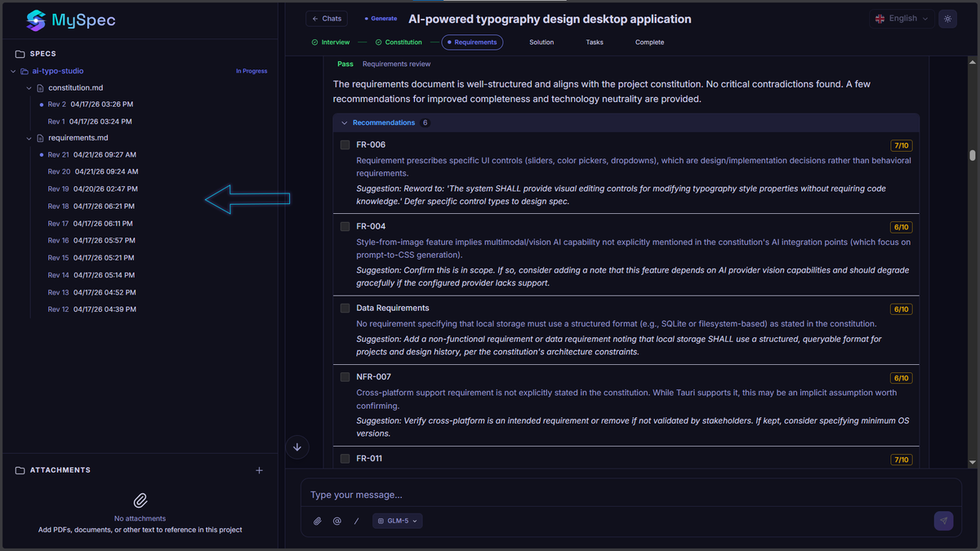Click the large paperclip No attachments icon
The height and width of the screenshot is (551, 980).
click(140, 500)
